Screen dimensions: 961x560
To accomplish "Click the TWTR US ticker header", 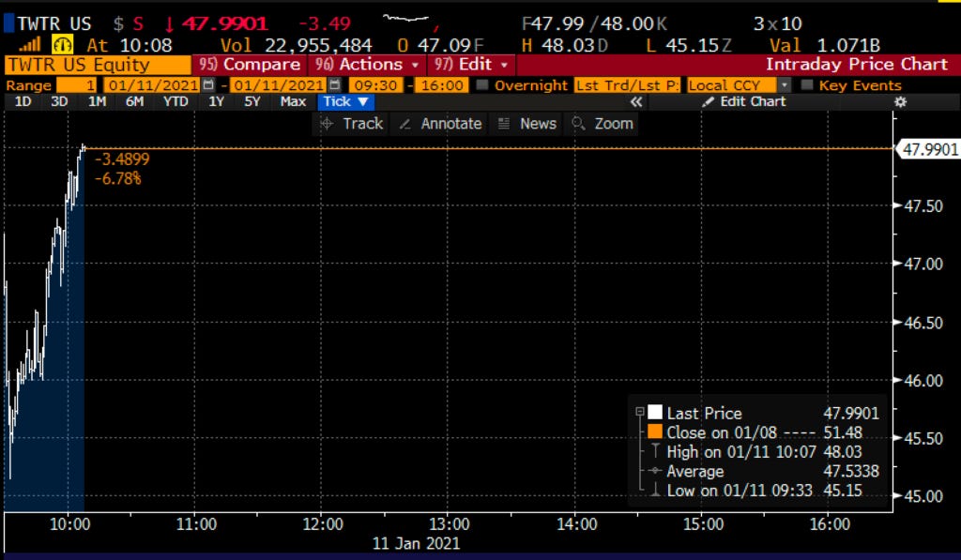I will (53, 23).
